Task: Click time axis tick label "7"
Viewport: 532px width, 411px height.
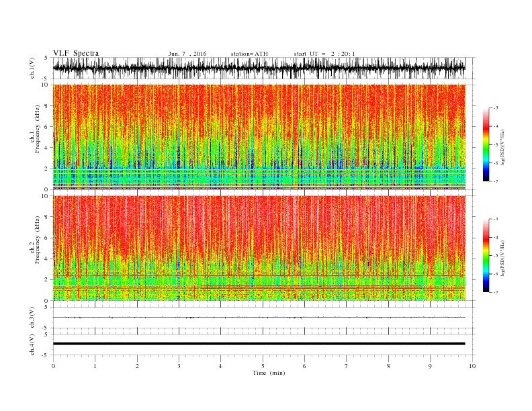Action: [347, 366]
